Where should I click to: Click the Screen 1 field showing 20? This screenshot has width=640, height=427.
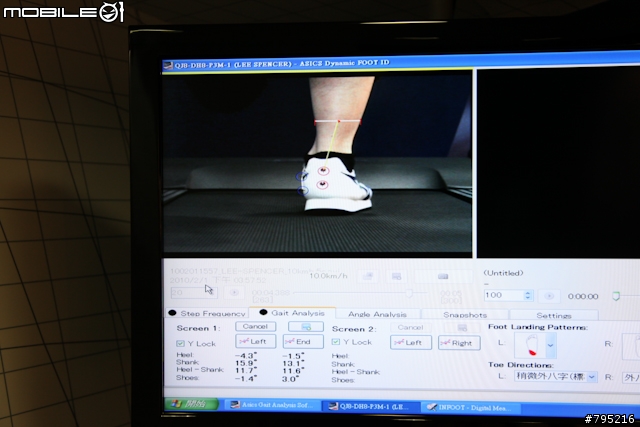tap(194, 292)
